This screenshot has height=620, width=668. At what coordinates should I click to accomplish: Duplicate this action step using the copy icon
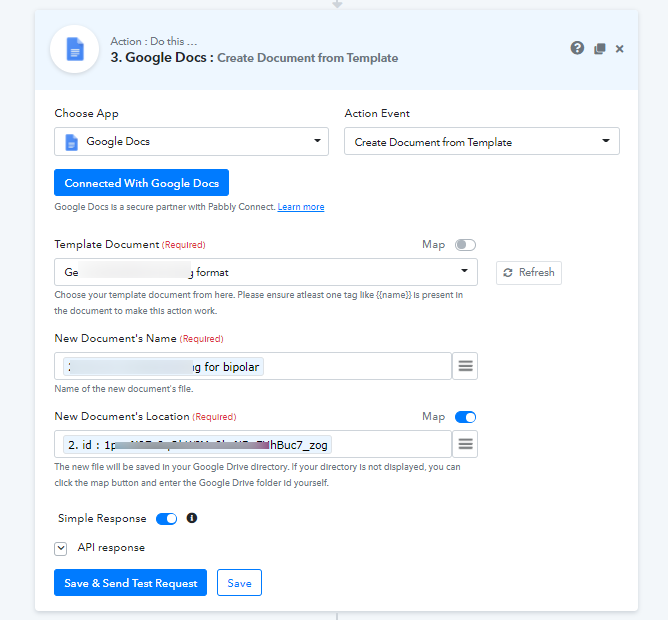[599, 49]
